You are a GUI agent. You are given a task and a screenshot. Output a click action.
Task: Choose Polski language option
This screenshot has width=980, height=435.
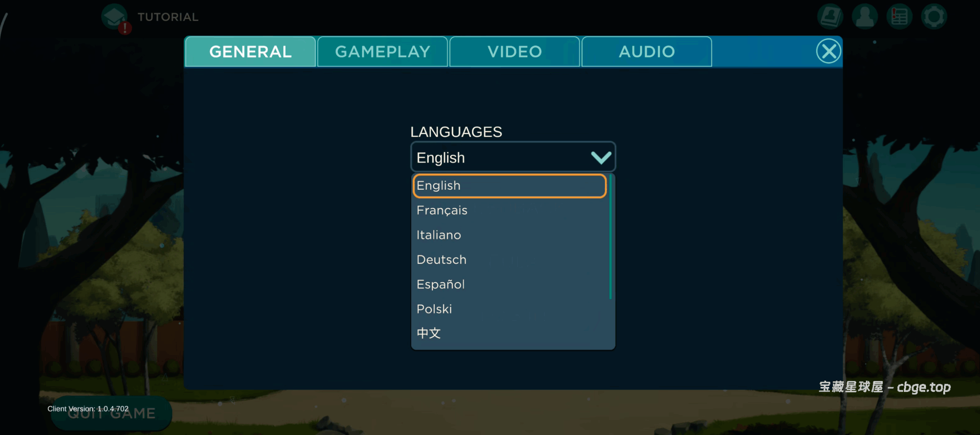pyautogui.click(x=434, y=309)
